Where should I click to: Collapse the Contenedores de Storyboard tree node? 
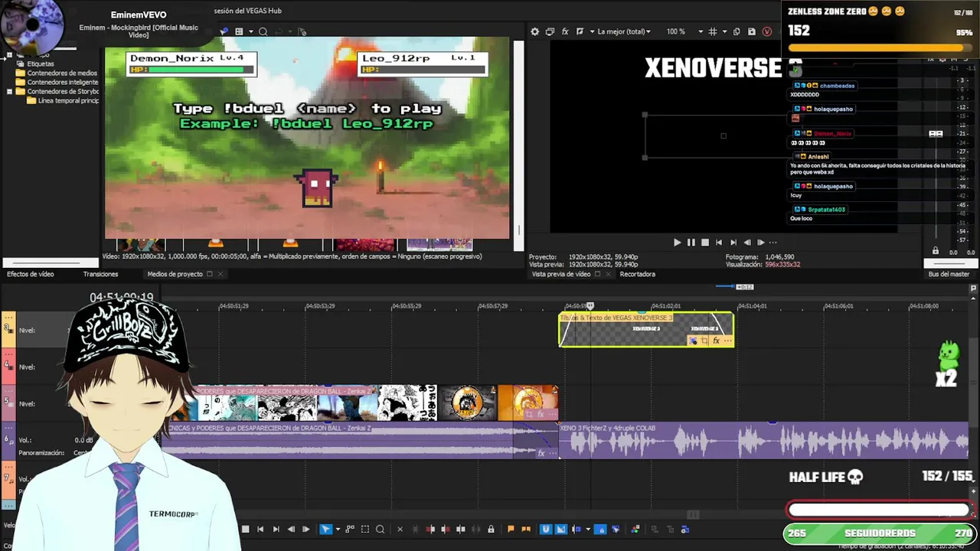coord(9,92)
